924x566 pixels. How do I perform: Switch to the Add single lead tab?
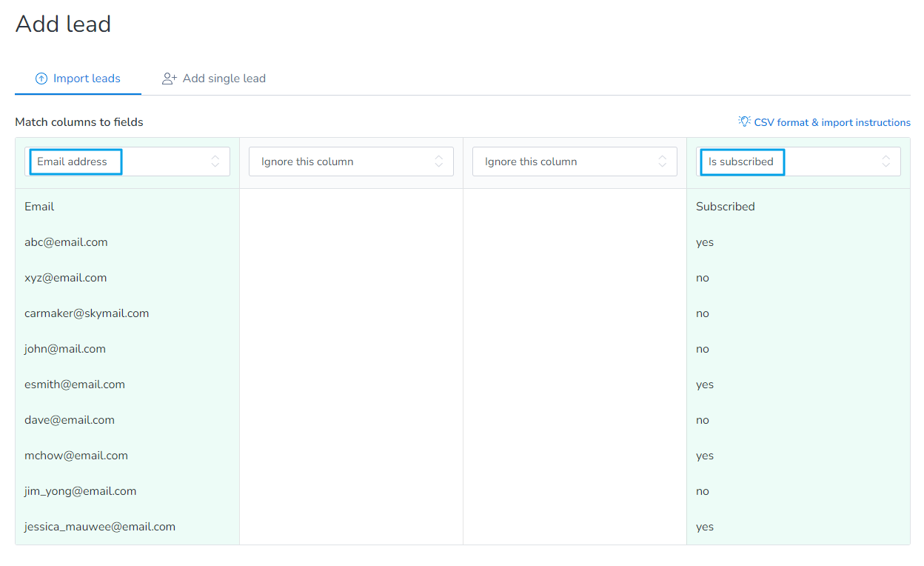click(214, 79)
